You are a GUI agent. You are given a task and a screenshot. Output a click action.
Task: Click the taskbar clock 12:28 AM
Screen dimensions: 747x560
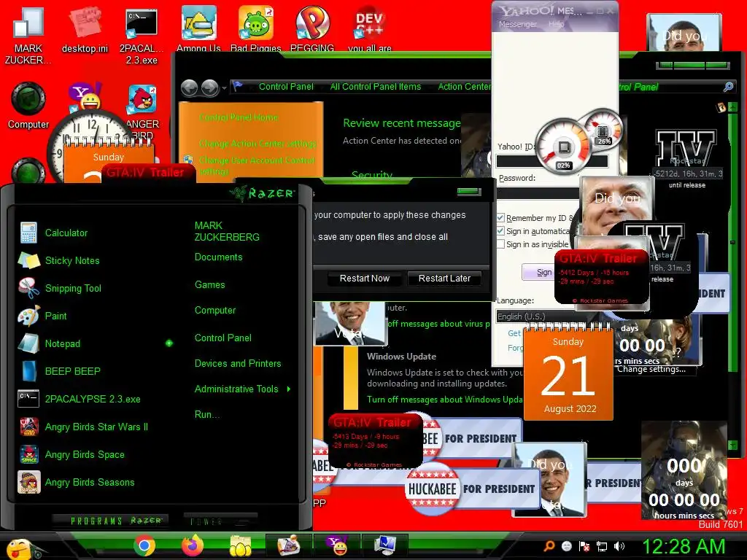[684, 546]
